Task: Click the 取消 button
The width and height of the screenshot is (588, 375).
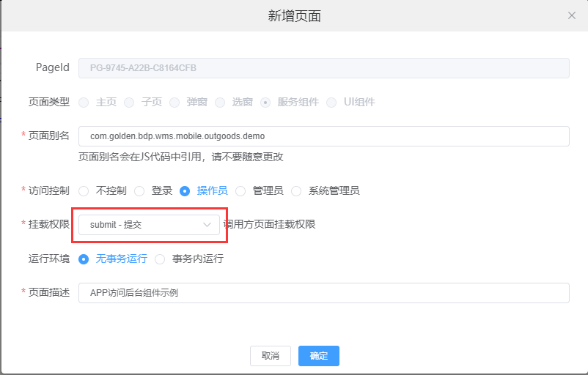Action: click(x=271, y=356)
